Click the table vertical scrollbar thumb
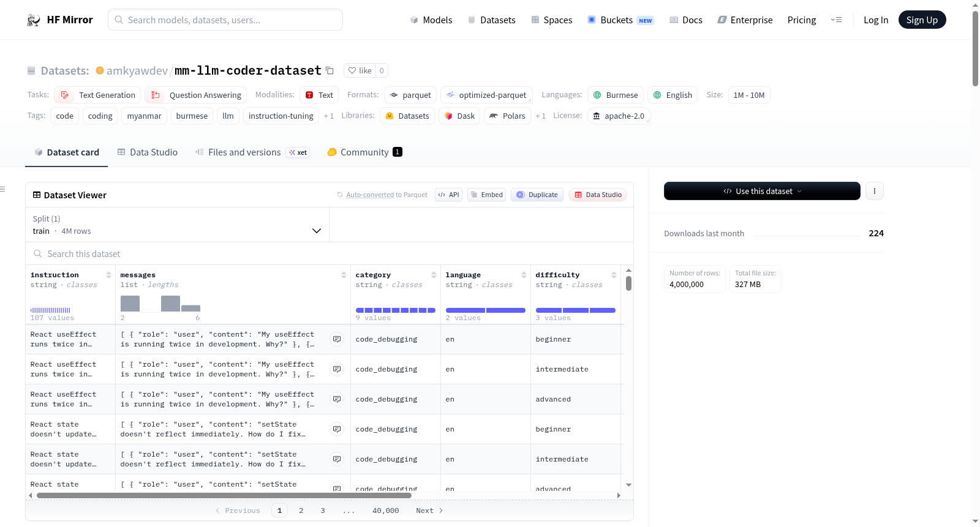The height and width of the screenshot is (527, 980). [x=628, y=283]
